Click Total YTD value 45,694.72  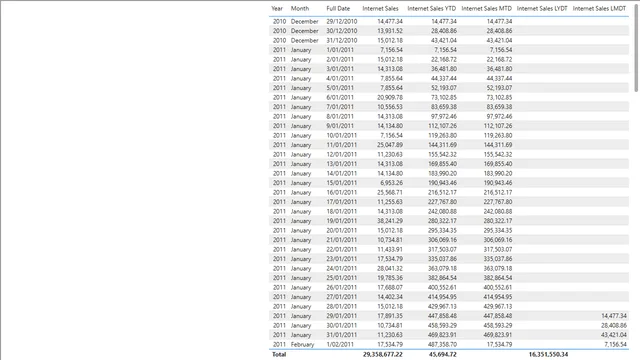[x=442, y=354]
